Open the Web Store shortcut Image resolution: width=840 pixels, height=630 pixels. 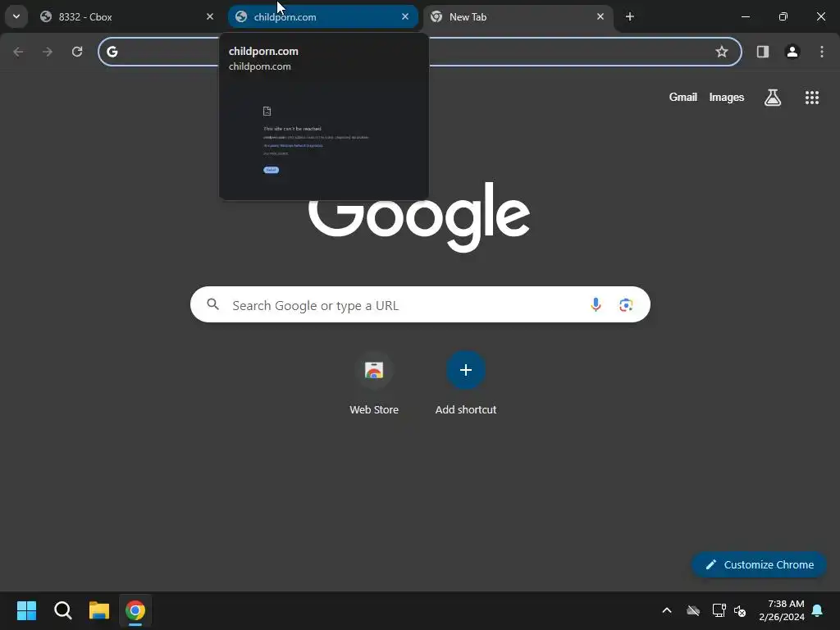(374, 382)
